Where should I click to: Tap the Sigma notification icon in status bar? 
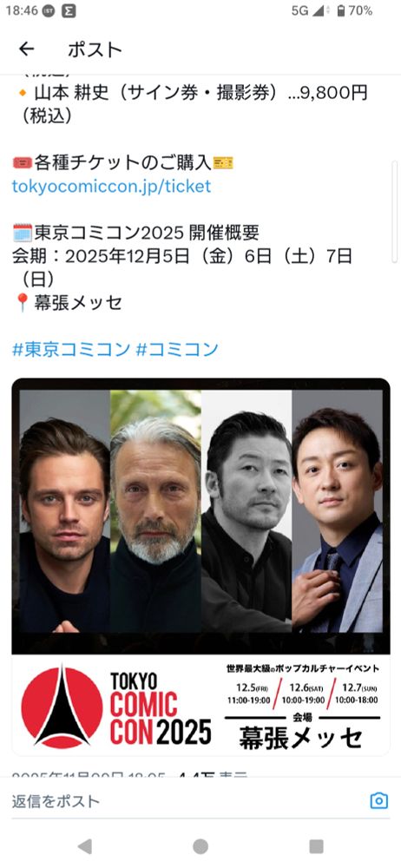(x=69, y=10)
